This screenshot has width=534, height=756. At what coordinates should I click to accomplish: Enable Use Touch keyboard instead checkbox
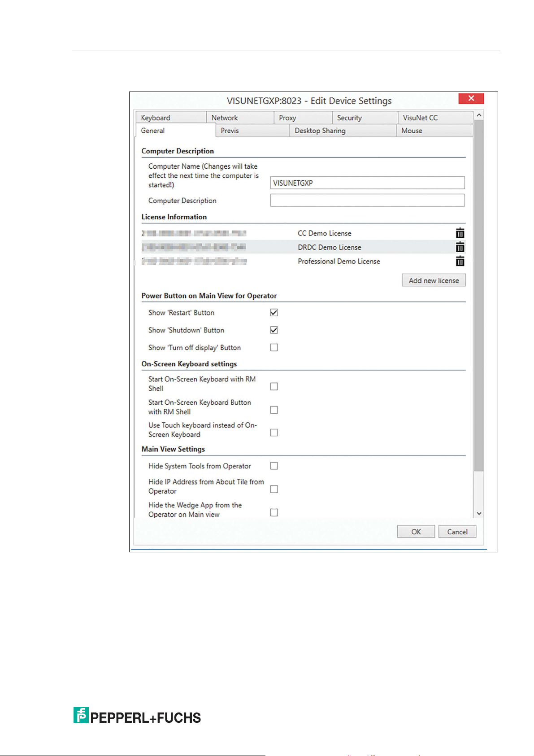pyautogui.click(x=274, y=433)
